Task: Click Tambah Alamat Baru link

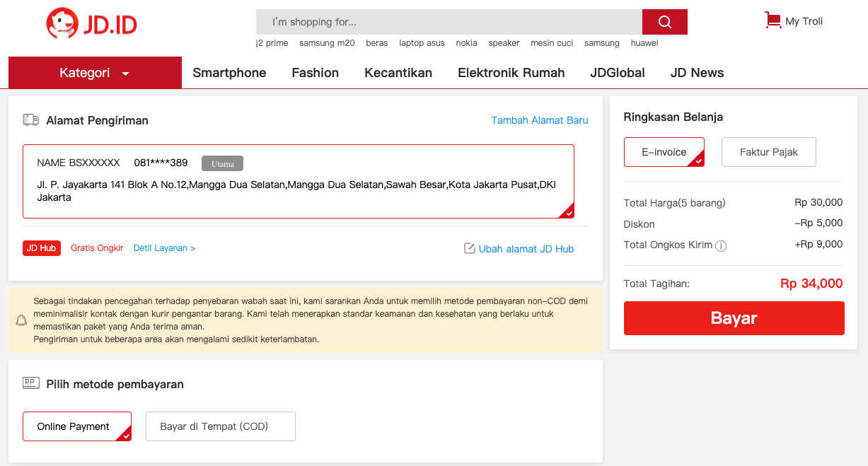Action: click(539, 120)
